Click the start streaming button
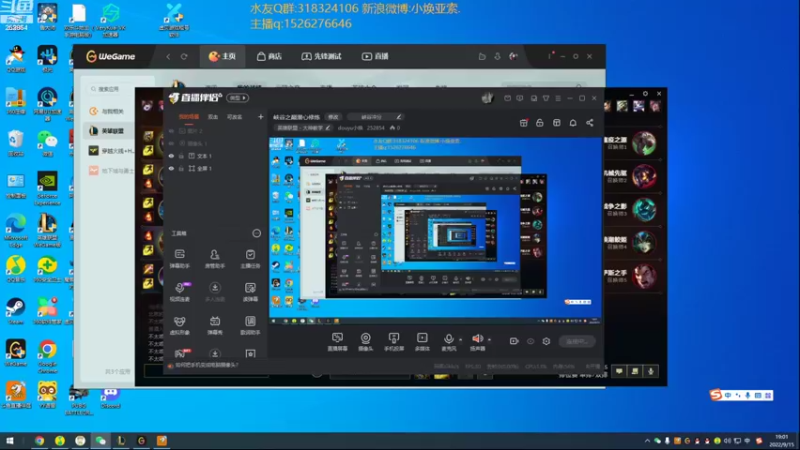This screenshot has height=450, width=800. [577, 341]
